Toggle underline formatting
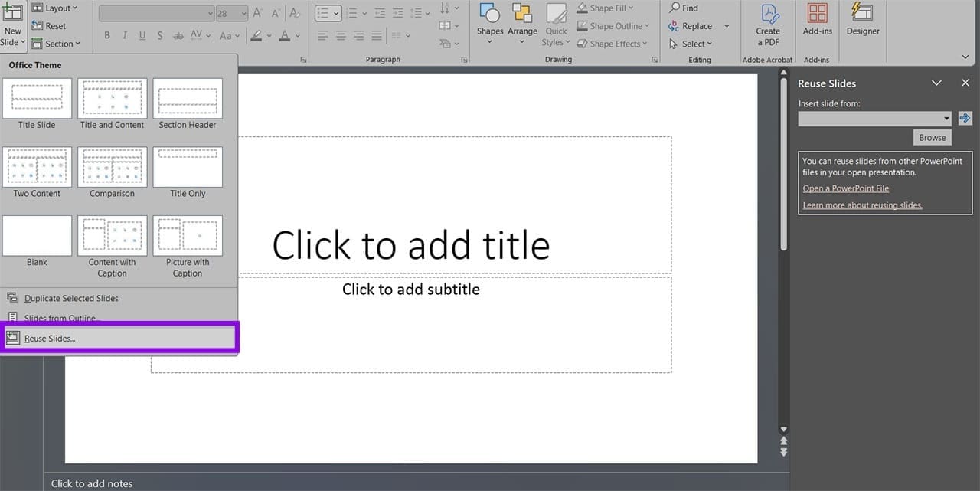The width and height of the screenshot is (980, 491). click(142, 36)
